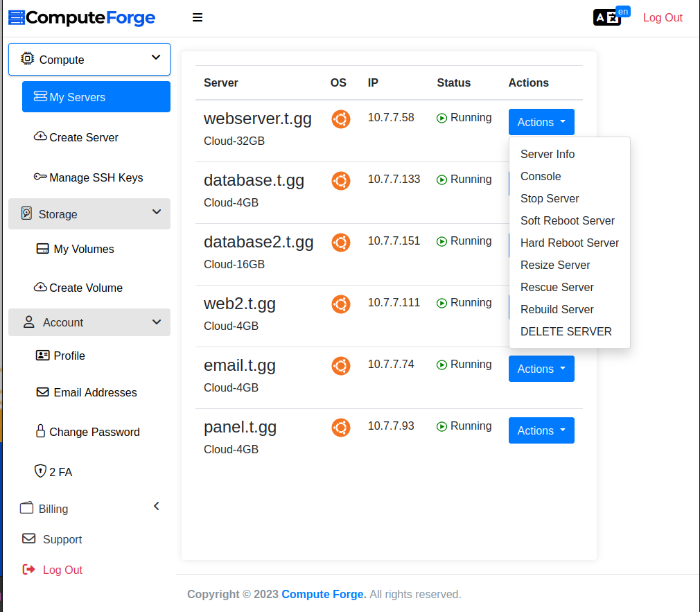Click the hamburger menu icon in header

[x=198, y=18]
